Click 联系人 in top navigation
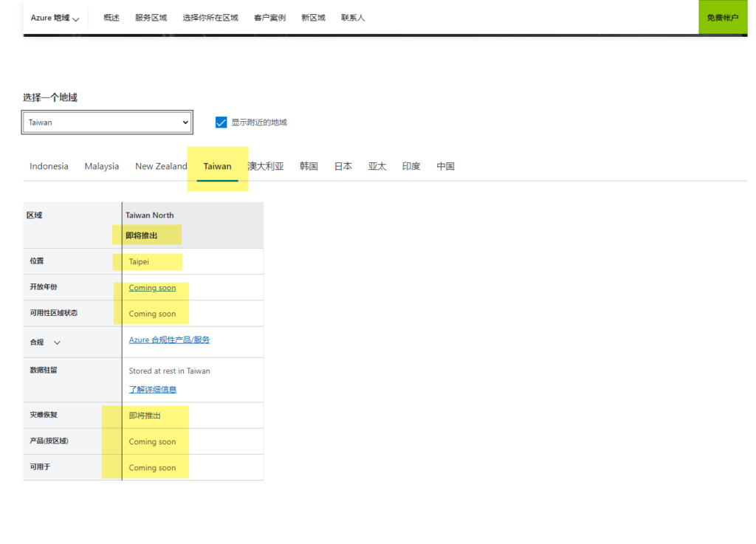 coord(353,18)
